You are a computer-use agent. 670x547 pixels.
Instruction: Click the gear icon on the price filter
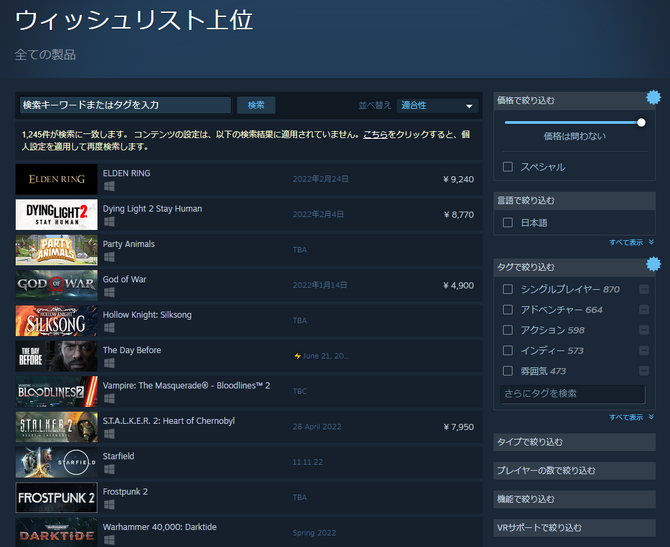[x=653, y=97]
